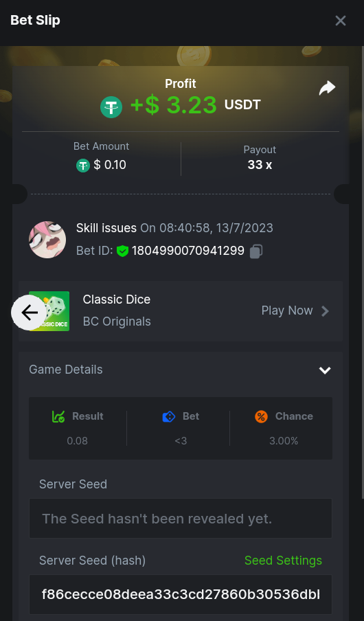Click the Tether icon next to bet amount
This screenshot has width=364, height=621.
[x=83, y=165]
